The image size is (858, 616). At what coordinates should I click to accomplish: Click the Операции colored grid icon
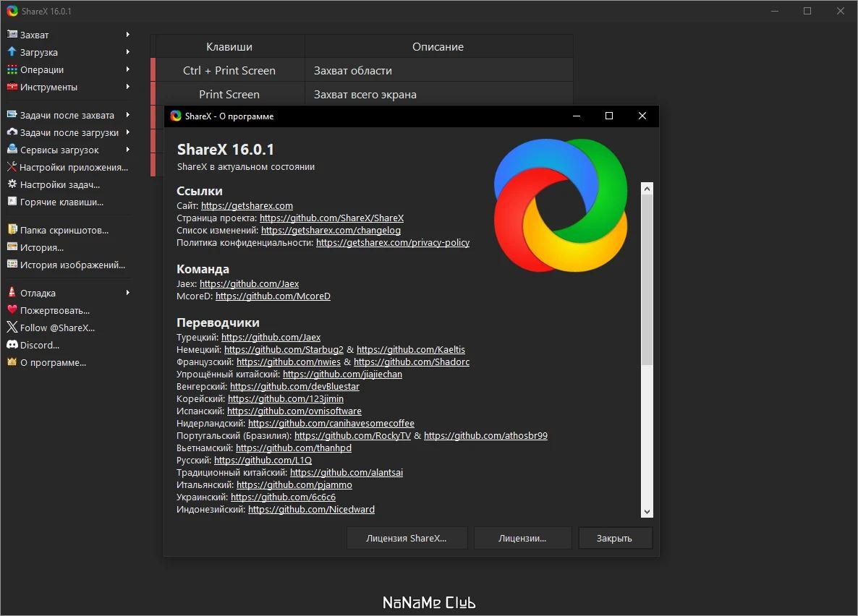click(x=12, y=69)
